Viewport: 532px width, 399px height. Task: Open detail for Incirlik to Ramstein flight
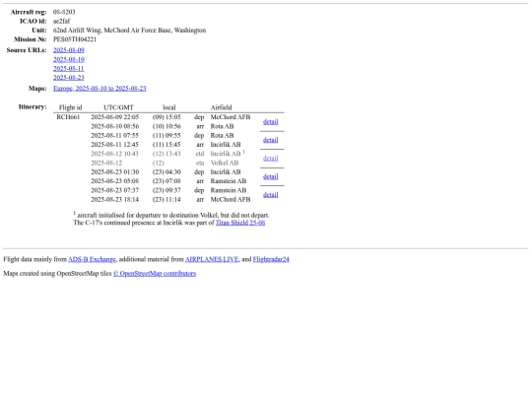click(270, 176)
